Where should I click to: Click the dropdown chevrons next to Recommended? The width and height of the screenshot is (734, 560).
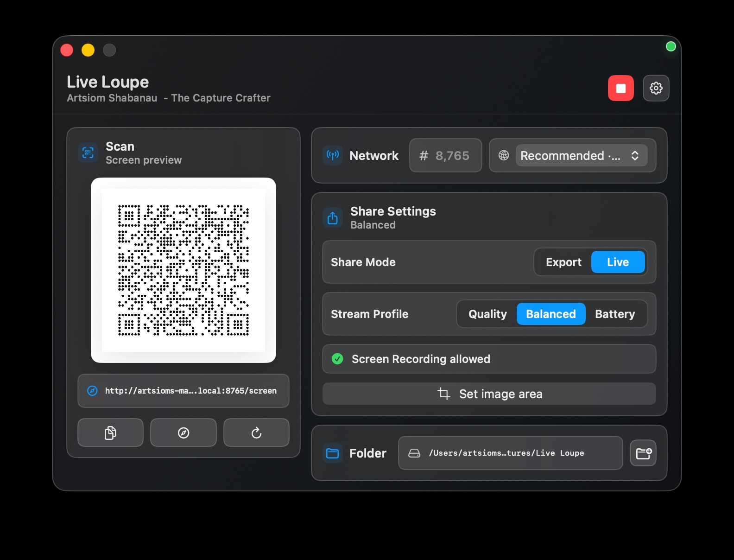coord(635,155)
